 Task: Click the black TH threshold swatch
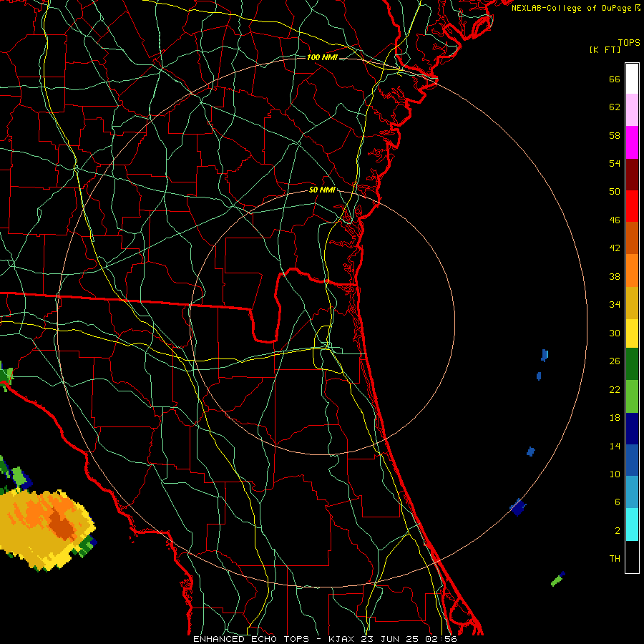[x=632, y=557]
